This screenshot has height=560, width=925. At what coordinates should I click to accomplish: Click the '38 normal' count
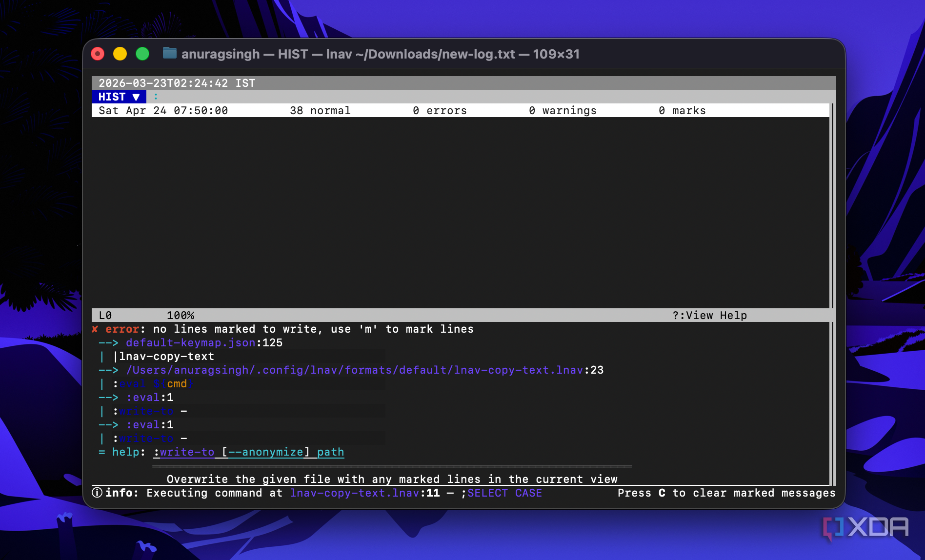pos(320,111)
